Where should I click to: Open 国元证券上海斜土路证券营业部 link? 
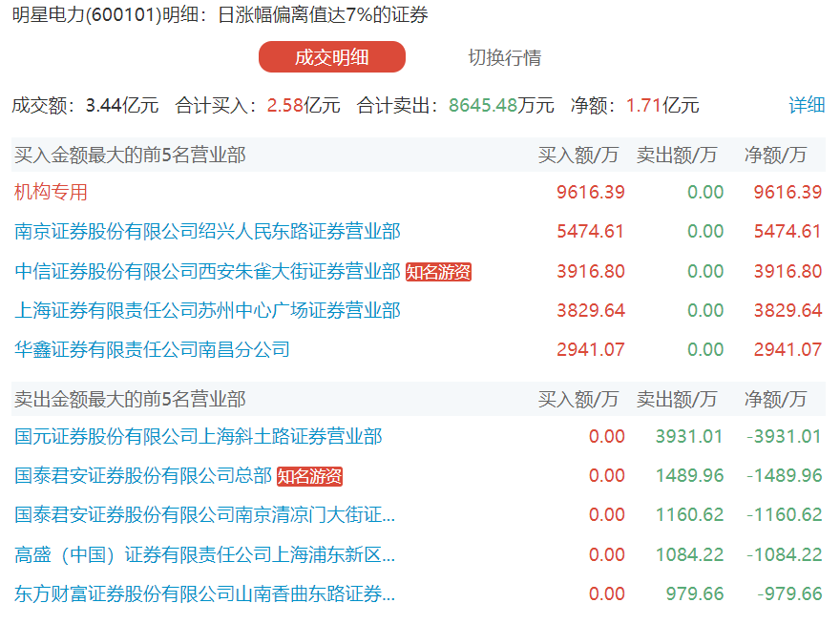click(199, 437)
